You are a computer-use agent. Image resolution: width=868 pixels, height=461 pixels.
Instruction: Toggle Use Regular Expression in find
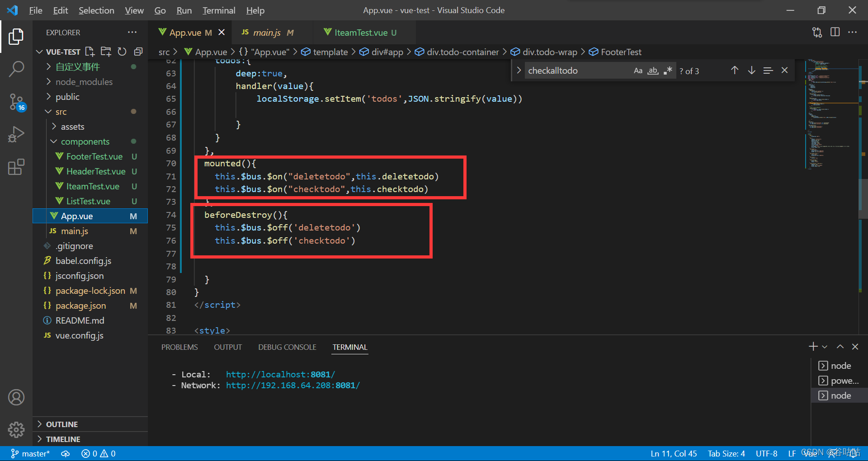tap(668, 71)
